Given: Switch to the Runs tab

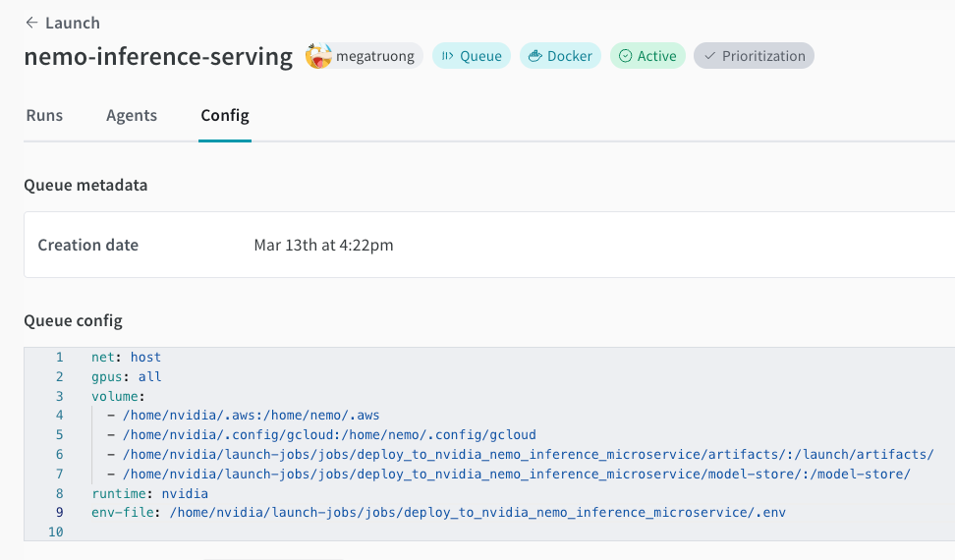Looking at the screenshot, I should click(44, 115).
